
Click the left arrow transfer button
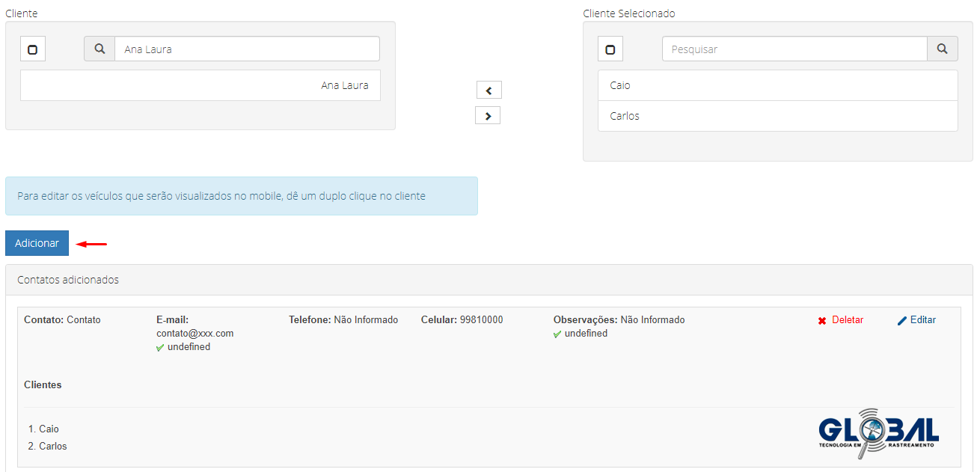pyautogui.click(x=489, y=91)
